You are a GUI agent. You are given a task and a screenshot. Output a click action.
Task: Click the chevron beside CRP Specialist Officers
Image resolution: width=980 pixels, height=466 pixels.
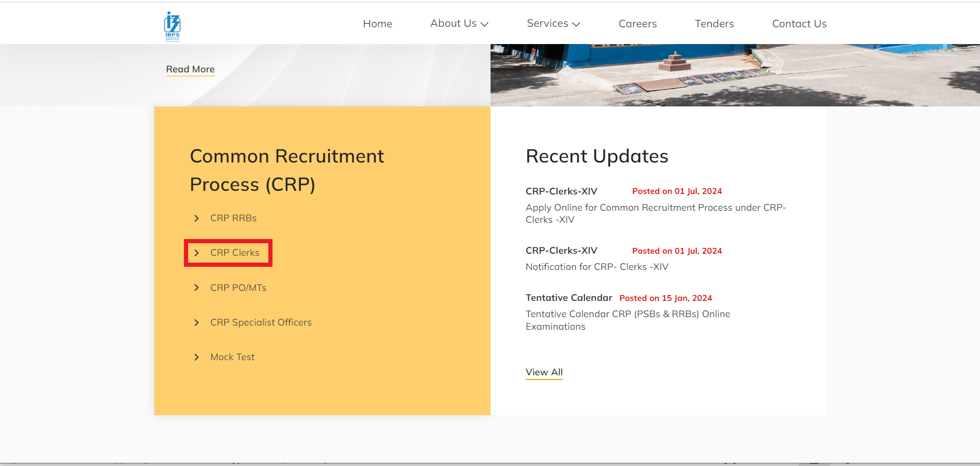[197, 322]
